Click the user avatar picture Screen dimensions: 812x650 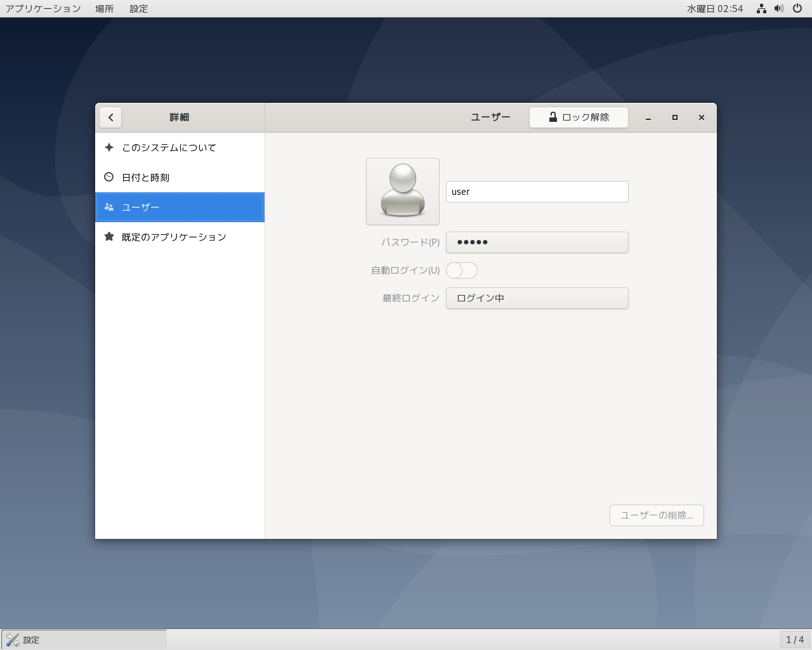[x=403, y=192]
